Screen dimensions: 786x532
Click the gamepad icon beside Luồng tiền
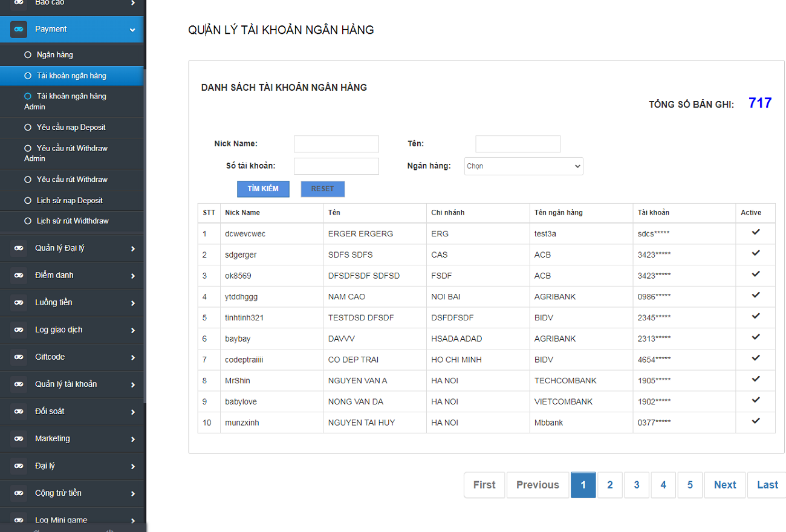click(x=19, y=303)
